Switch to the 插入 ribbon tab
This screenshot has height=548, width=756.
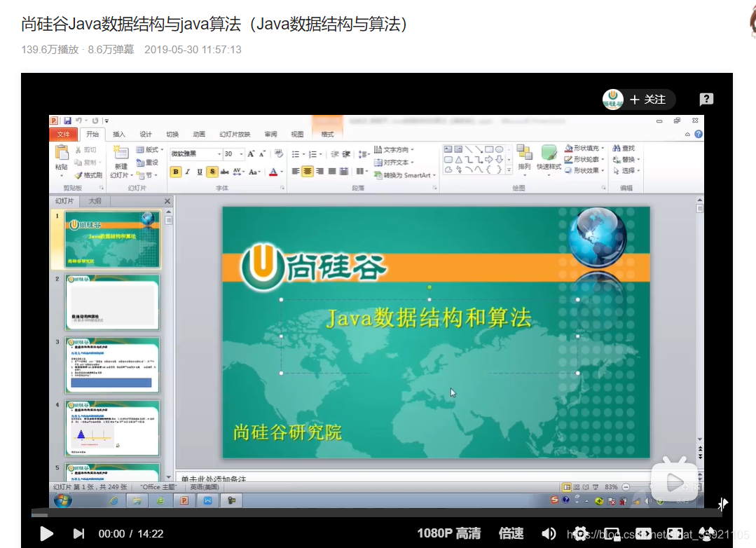(x=118, y=134)
